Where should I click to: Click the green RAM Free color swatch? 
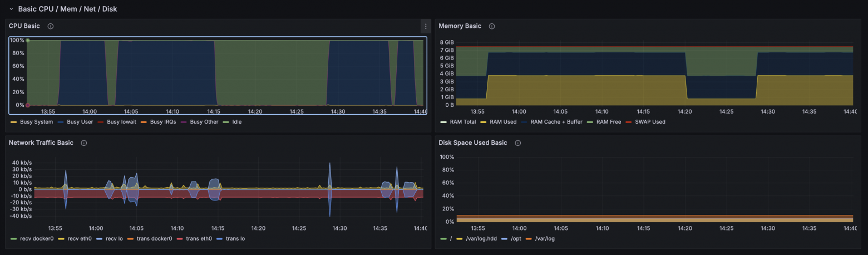pos(591,122)
